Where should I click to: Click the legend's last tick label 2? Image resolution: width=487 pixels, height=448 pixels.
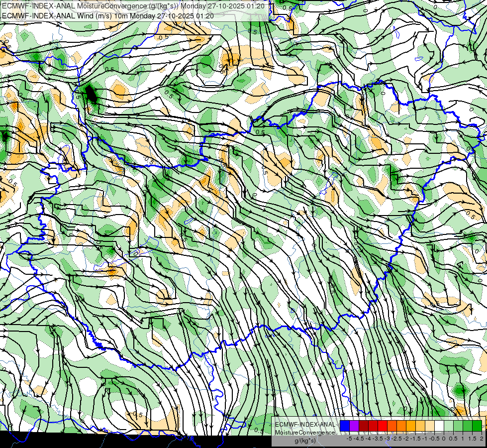(x=482, y=439)
